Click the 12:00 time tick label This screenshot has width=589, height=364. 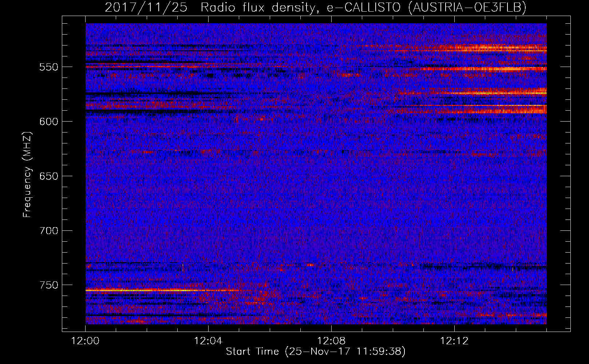pyautogui.click(x=86, y=341)
